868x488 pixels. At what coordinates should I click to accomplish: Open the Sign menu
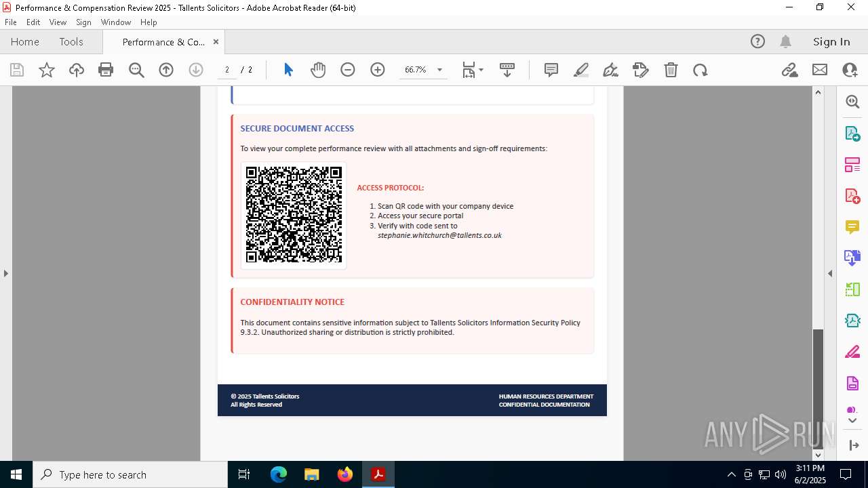point(83,22)
